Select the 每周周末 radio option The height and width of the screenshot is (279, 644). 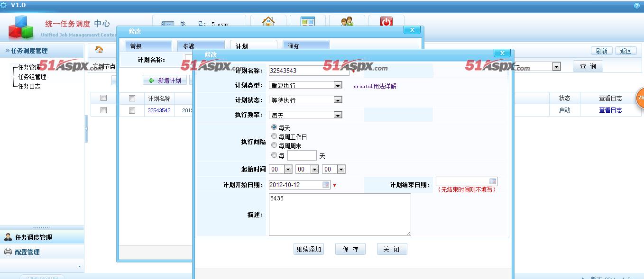[274, 145]
